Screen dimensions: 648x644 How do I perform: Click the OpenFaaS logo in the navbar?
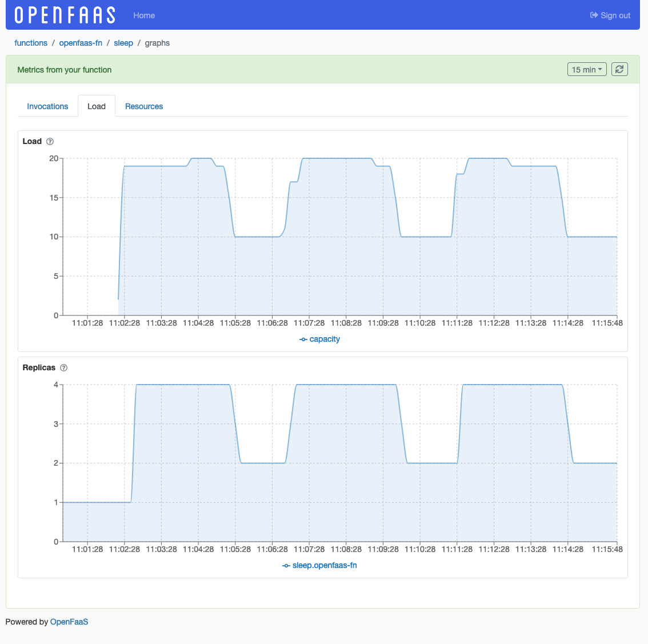[63, 15]
